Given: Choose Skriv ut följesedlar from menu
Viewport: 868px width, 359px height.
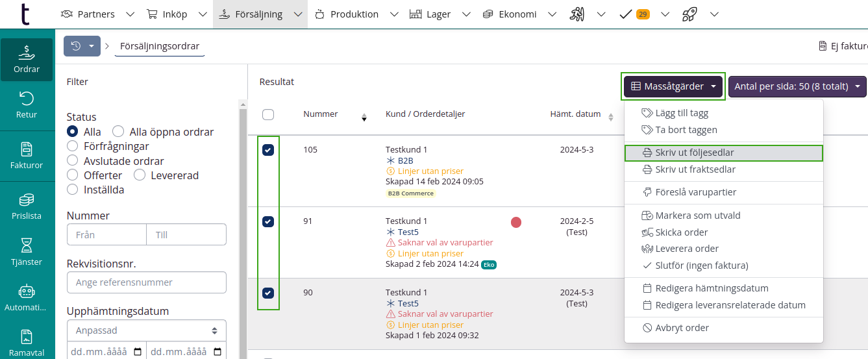Looking at the screenshot, I should click(694, 153).
